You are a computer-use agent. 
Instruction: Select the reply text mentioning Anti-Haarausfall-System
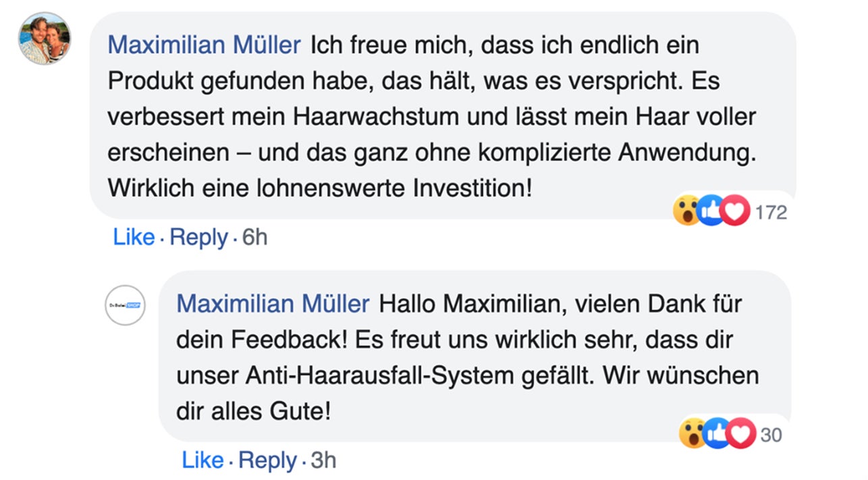tap(474, 356)
